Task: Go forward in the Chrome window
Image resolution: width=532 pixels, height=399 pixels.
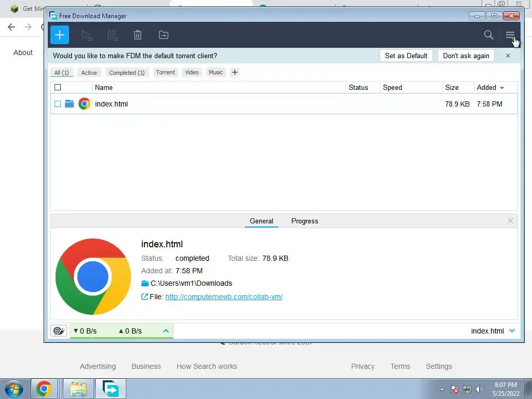Action: click(x=28, y=27)
